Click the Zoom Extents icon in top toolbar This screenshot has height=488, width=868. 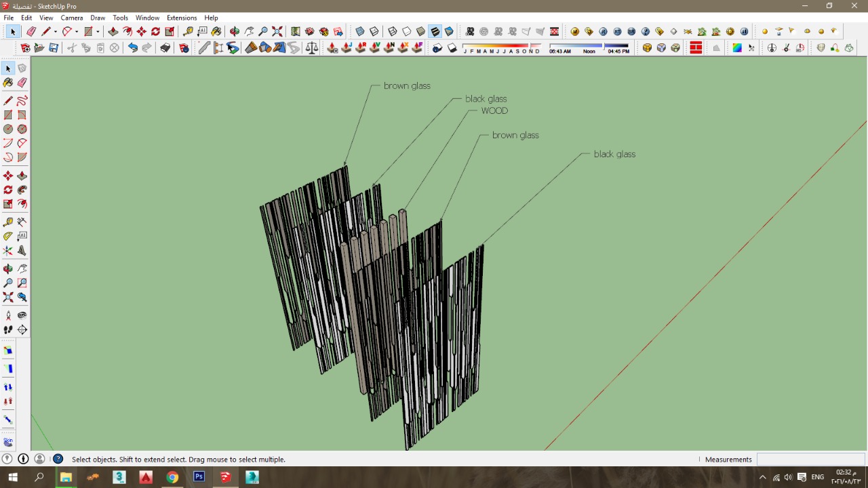coord(277,31)
